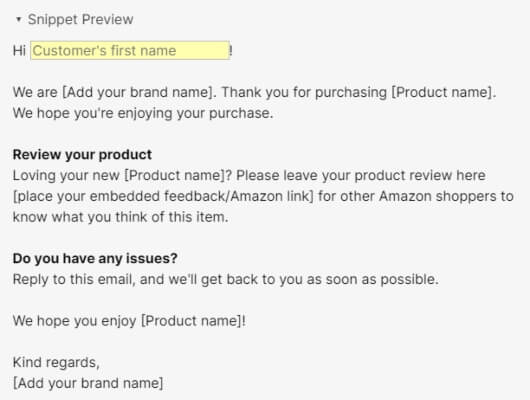Collapse the Snippet Preview disclosure triangle
The height and width of the screenshot is (400, 530).
[x=19, y=19]
